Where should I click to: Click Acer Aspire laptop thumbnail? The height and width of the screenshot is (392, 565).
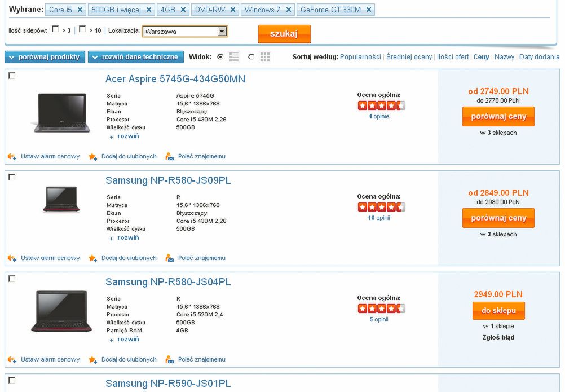point(61,113)
